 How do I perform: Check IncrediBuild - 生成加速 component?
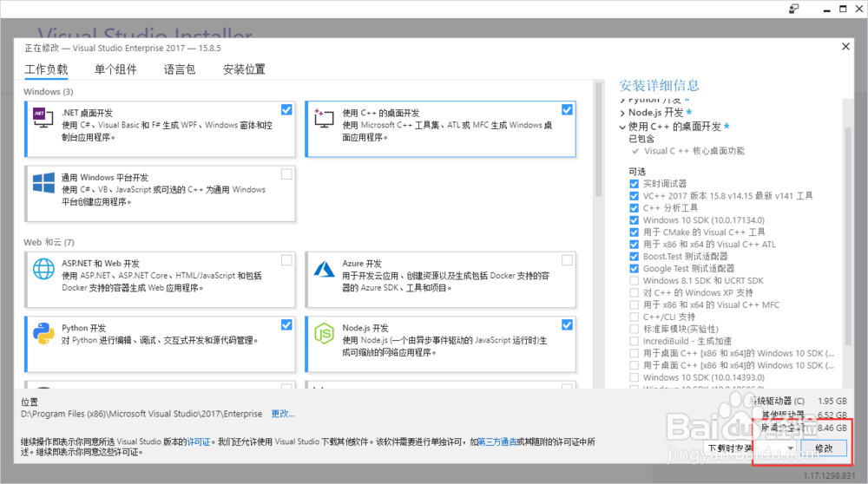tap(634, 341)
